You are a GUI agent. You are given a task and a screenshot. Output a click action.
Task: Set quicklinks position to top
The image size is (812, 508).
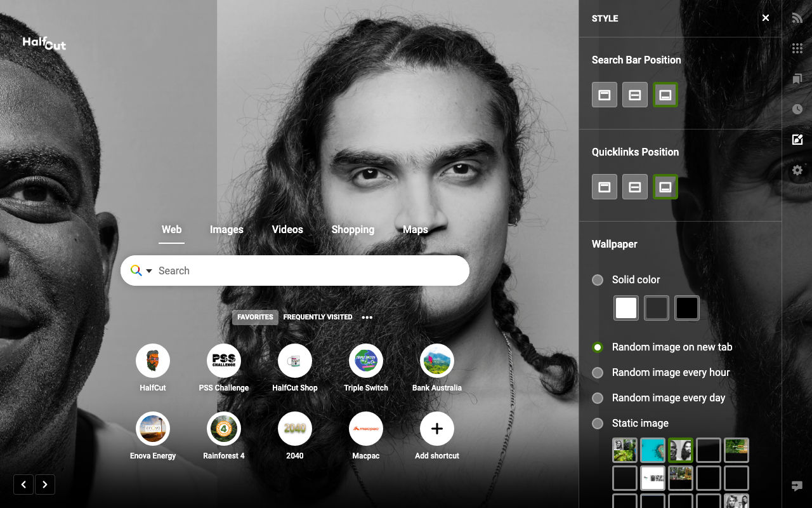tap(605, 187)
